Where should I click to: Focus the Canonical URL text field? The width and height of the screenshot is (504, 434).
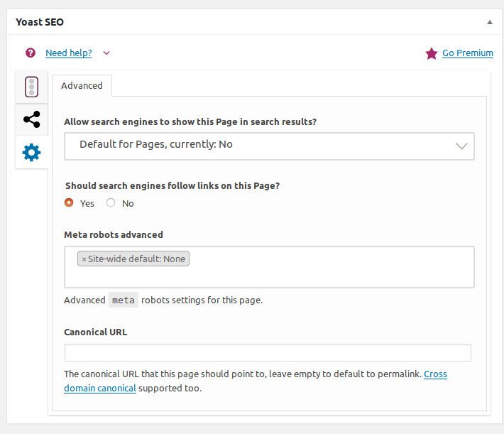pyautogui.click(x=268, y=352)
